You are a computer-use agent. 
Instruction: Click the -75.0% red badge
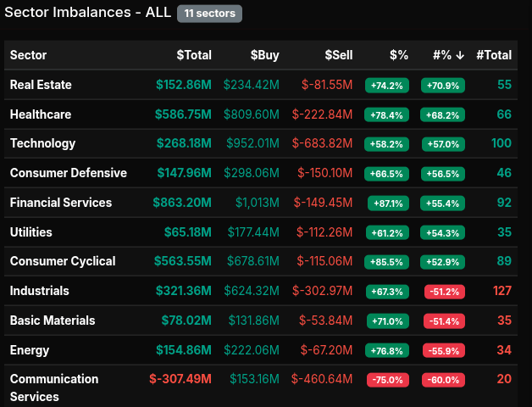[387, 380]
